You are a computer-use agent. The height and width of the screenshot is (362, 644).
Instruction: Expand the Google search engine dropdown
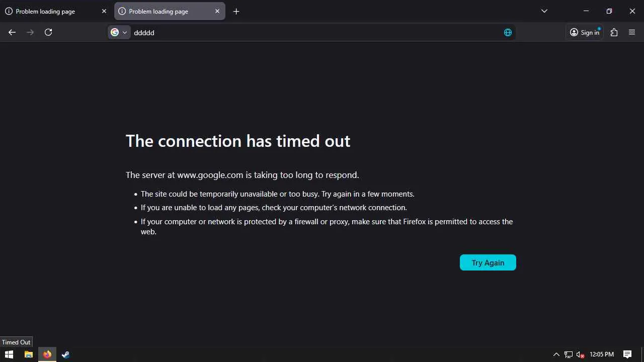119,33
